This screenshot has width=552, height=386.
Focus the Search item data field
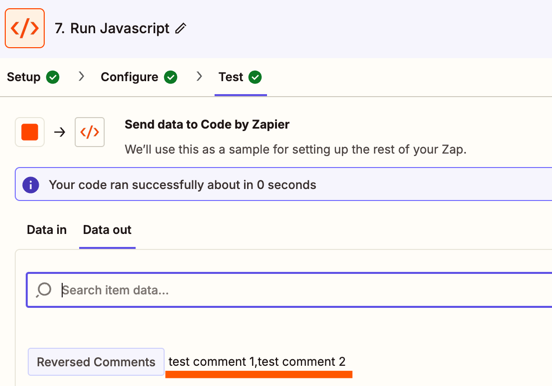pyautogui.click(x=289, y=290)
